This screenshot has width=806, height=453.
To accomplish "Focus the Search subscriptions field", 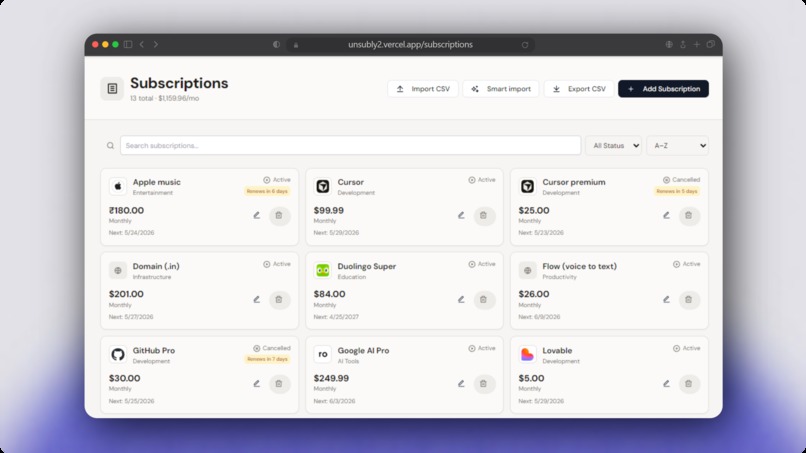I will coord(351,146).
